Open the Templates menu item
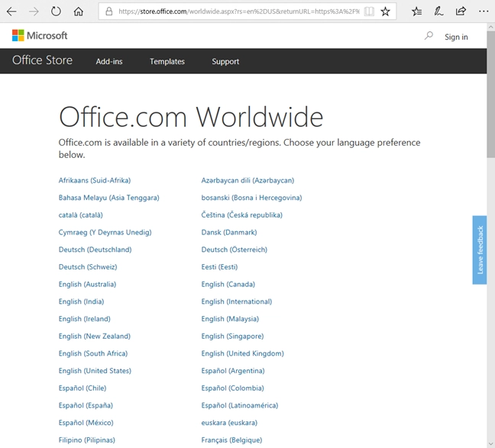The image size is (495, 448). 167,62
